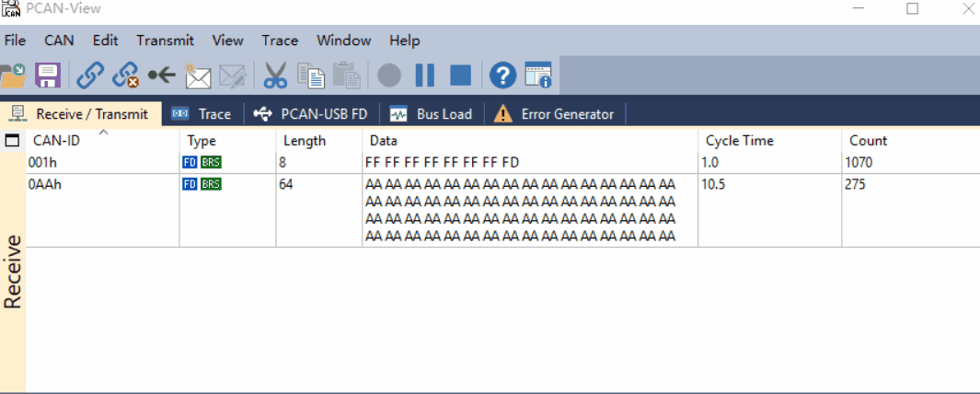The width and height of the screenshot is (980, 394).
Task: Click the Connect chain-link icon
Action: click(x=89, y=75)
